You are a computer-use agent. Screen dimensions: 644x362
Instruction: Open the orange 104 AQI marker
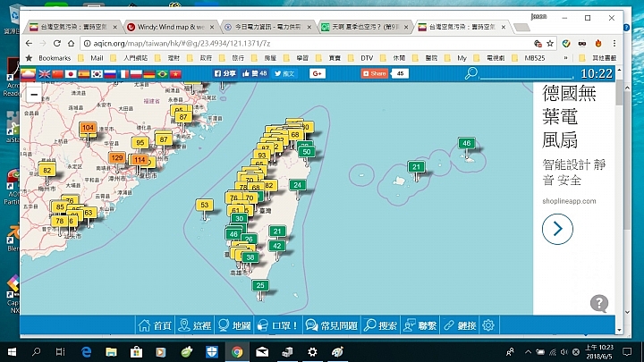[x=88, y=128]
